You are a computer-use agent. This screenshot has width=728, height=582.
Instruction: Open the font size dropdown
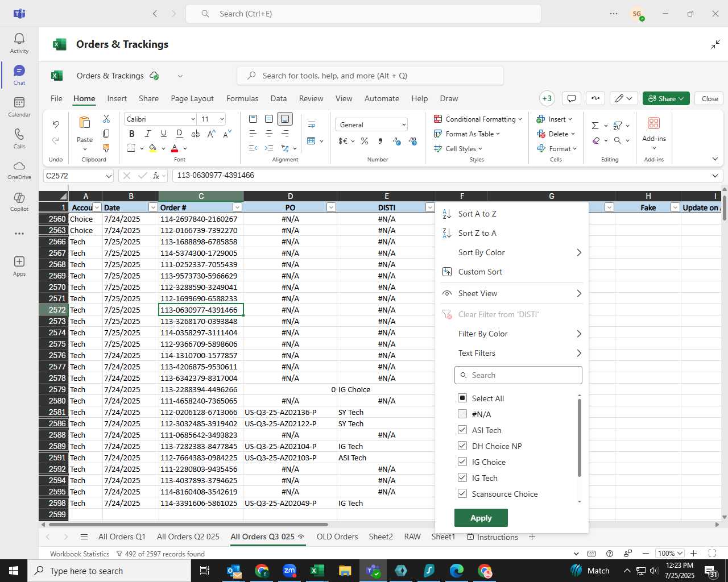click(222, 119)
